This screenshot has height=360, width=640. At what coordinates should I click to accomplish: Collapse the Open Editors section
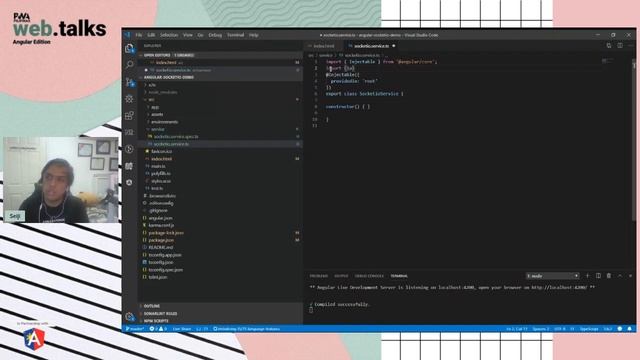[x=220, y=55]
